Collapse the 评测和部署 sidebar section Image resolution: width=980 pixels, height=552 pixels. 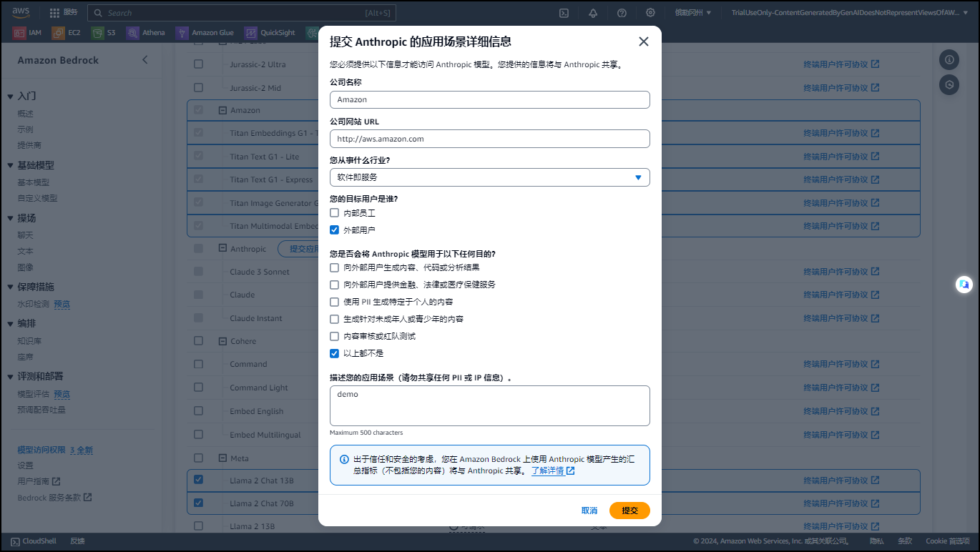pyautogui.click(x=10, y=376)
